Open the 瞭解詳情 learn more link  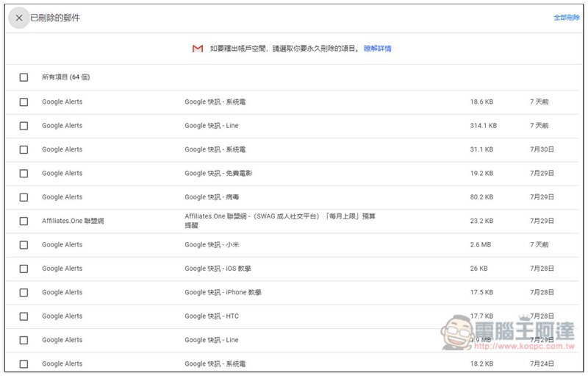tap(377, 49)
